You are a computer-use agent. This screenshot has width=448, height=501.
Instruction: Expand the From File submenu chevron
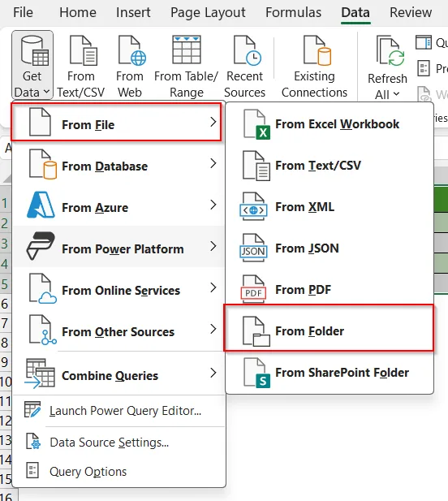point(213,122)
